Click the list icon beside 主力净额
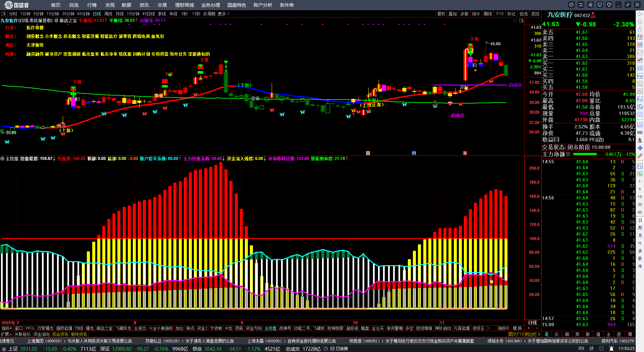The image size is (644, 352). click(x=568, y=155)
